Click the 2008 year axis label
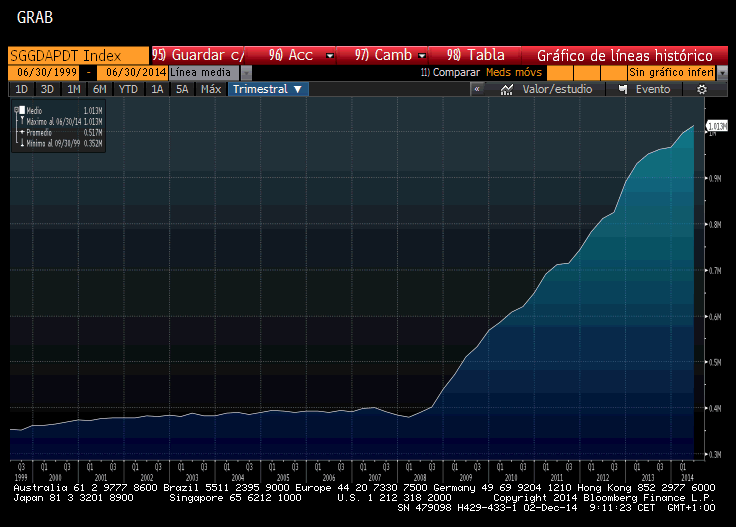The width and height of the screenshot is (736, 527). tap(420, 477)
